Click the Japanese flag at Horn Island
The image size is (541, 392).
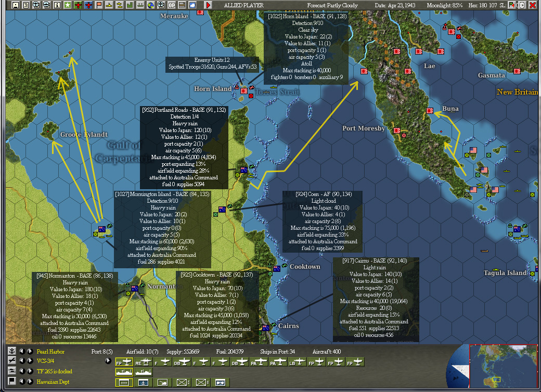244,90
